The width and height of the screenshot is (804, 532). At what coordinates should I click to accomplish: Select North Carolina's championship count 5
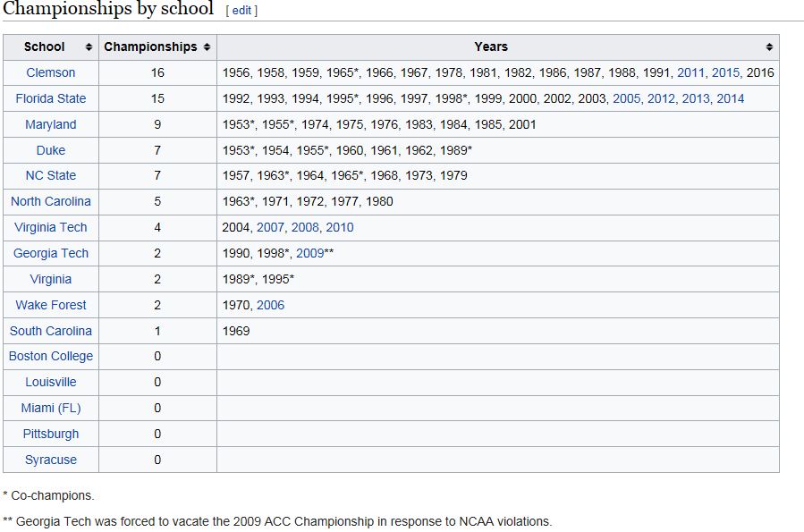[x=157, y=201]
